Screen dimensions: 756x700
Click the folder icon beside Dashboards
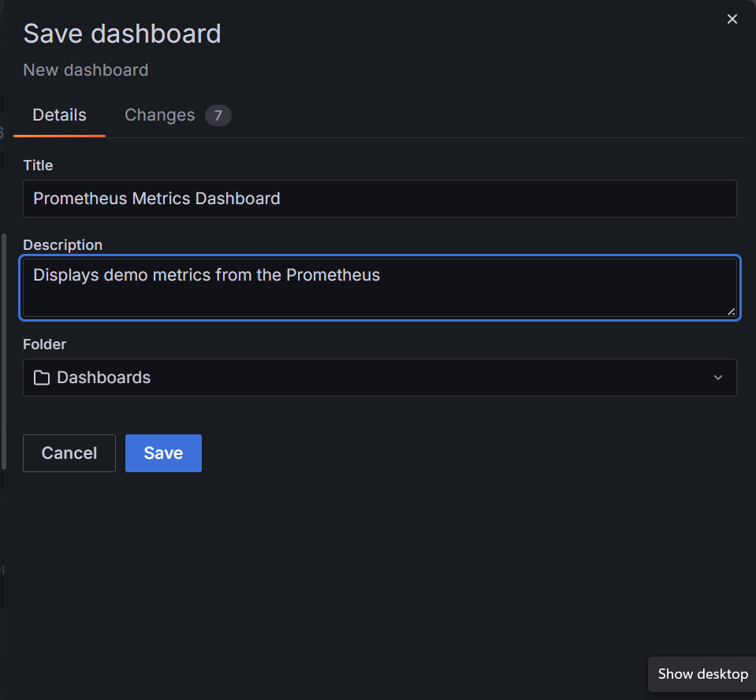pos(42,378)
